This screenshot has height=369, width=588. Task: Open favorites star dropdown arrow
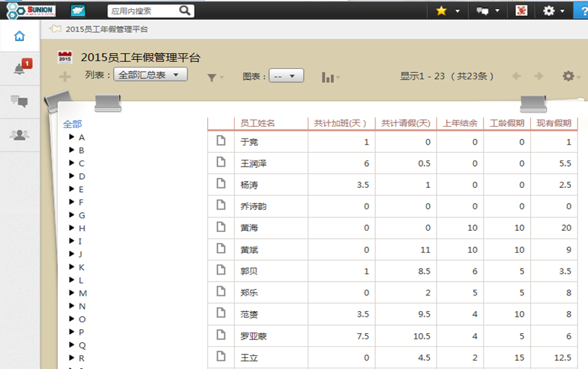pos(457,11)
